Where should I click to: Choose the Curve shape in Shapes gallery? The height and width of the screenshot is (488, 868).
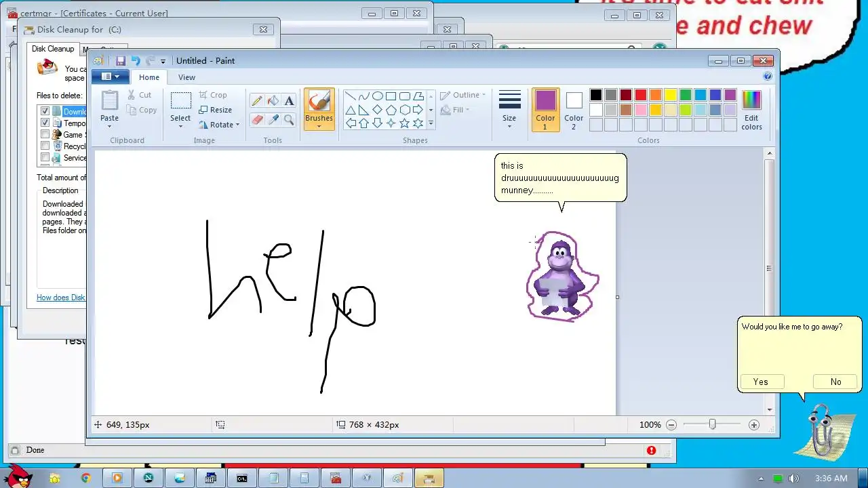(364, 96)
